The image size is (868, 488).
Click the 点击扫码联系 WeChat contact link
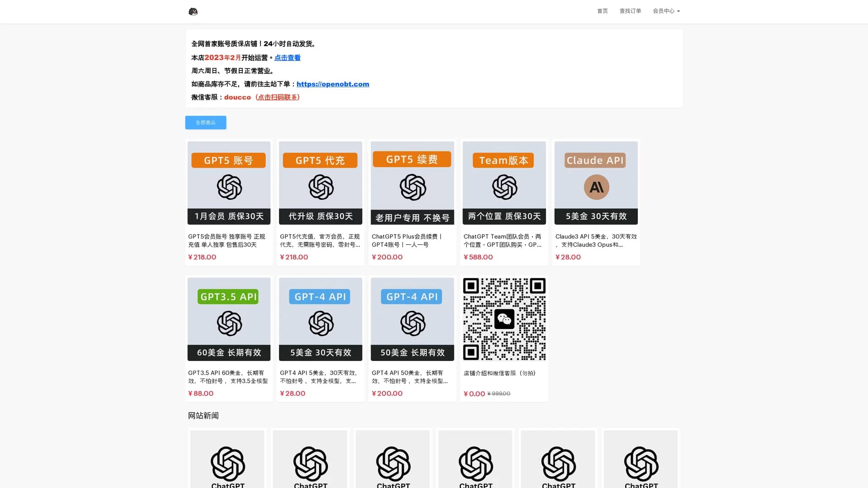click(x=278, y=97)
